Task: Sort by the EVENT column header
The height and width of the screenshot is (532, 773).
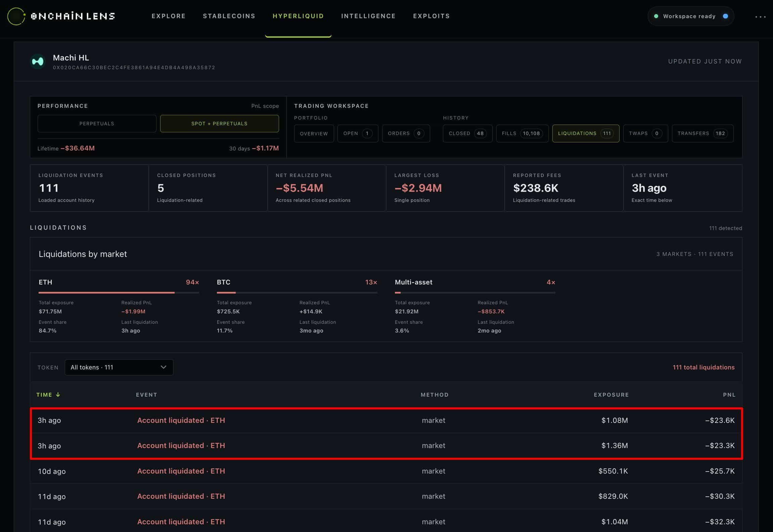Action: click(146, 395)
